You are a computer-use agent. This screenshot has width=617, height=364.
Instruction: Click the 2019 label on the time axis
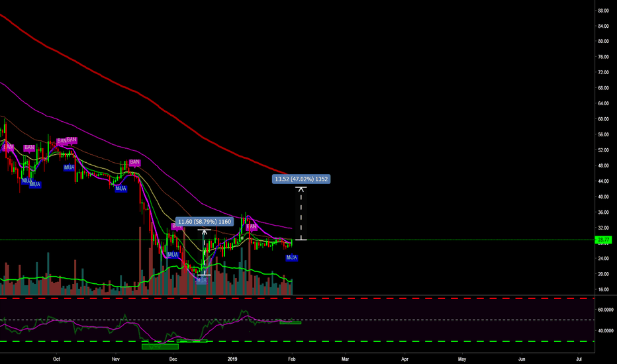[232, 359]
